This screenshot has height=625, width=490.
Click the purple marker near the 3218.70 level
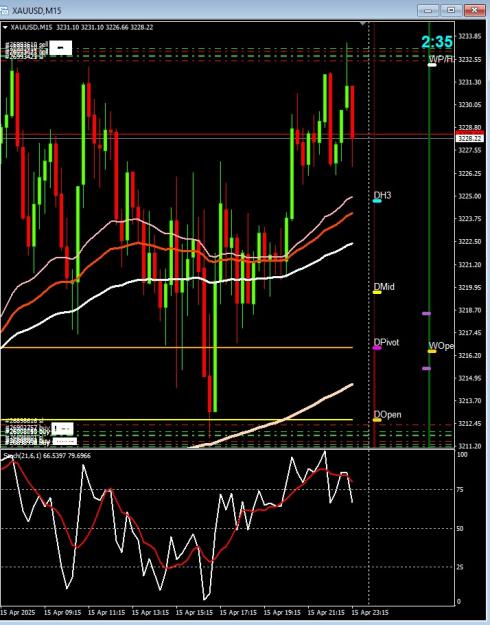tap(426, 314)
